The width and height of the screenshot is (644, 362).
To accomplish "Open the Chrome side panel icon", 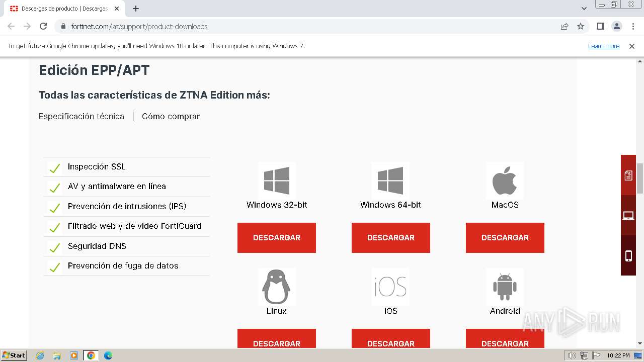I will tap(600, 26).
